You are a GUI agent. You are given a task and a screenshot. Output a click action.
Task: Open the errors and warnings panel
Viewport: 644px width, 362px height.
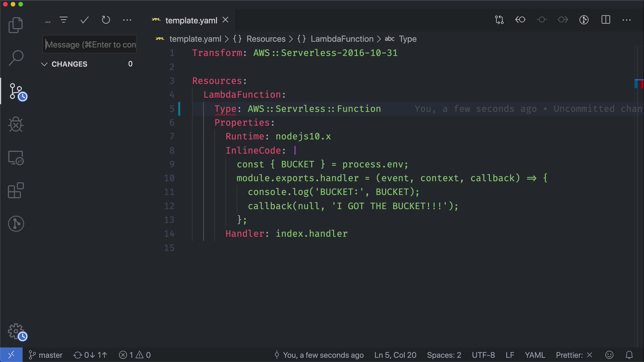[x=135, y=355]
